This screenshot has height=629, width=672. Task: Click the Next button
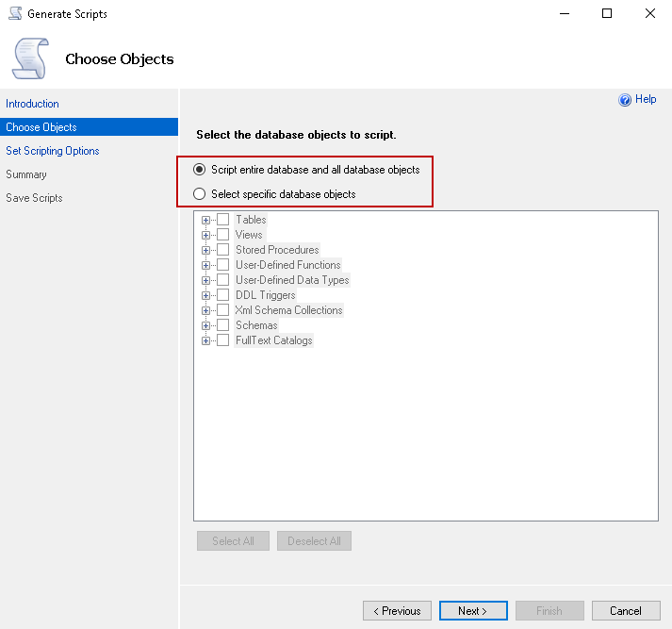point(473,610)
